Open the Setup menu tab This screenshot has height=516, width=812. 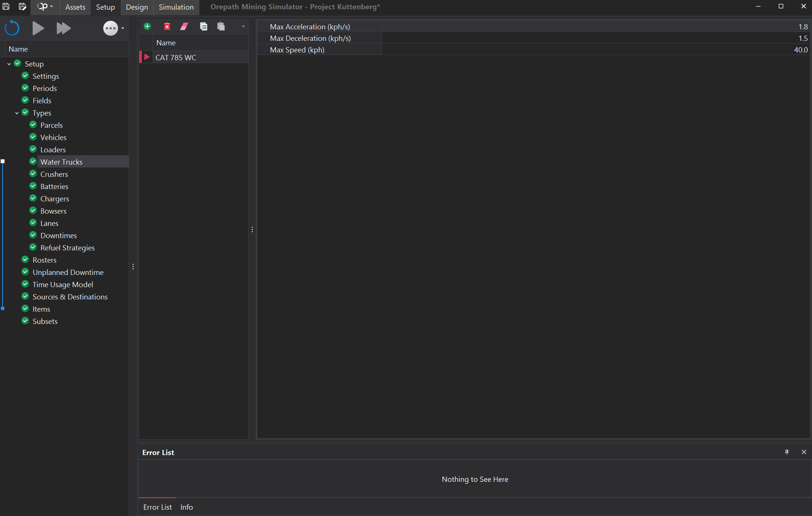[105, 7]
